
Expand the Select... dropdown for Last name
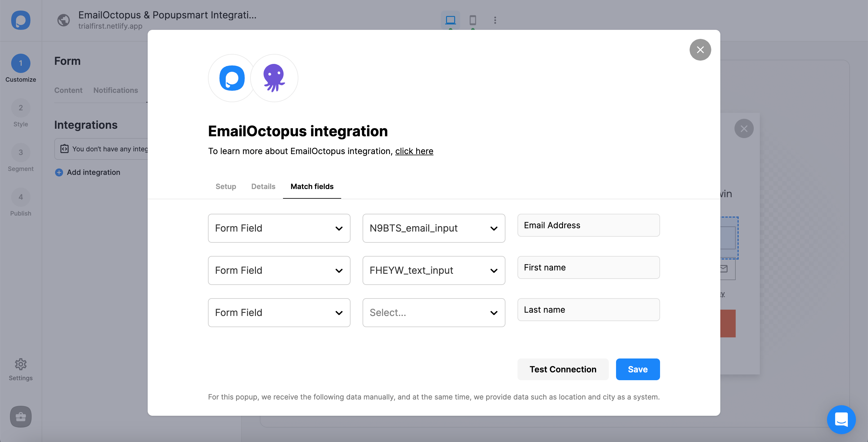[433, 313]
